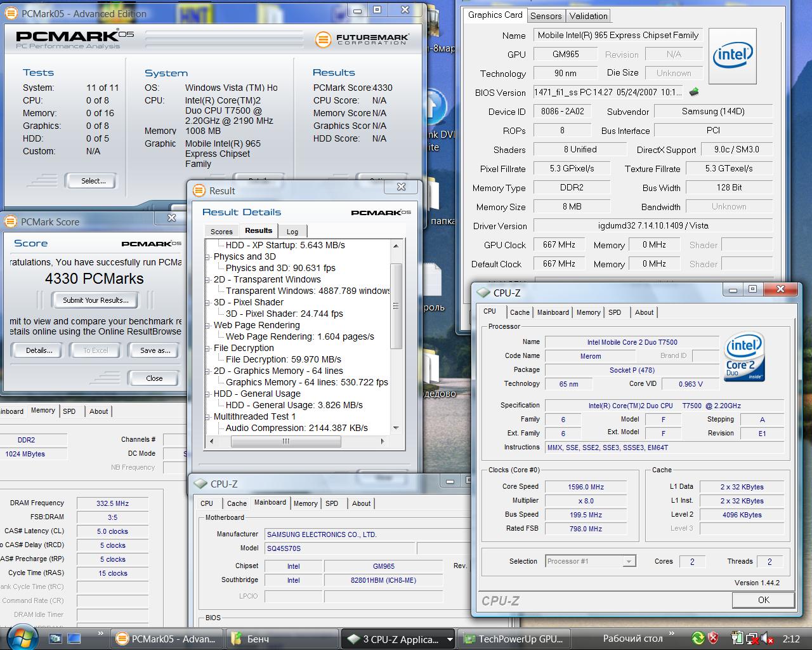This screenshot has height=650, width=812.
Task: Click the Рабочий стол toolbar label
Action: click(x=632, y=639)
